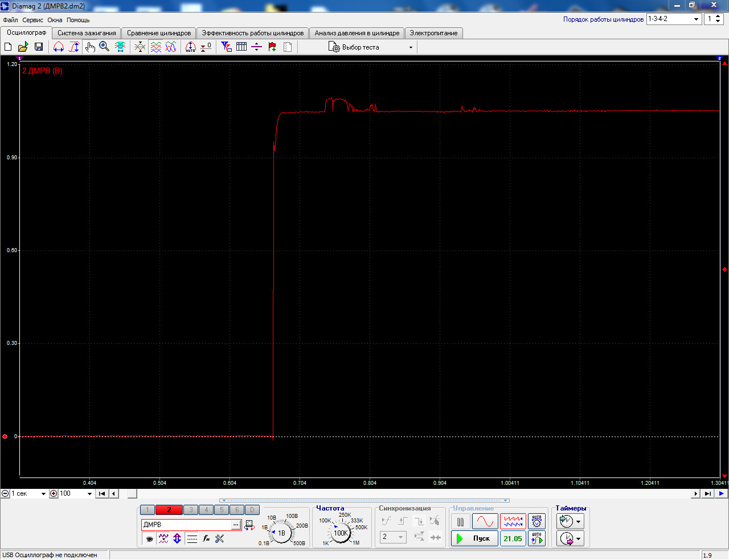729x560 pixels.
Task: Select channel 4 button
Action: [206, 510]
